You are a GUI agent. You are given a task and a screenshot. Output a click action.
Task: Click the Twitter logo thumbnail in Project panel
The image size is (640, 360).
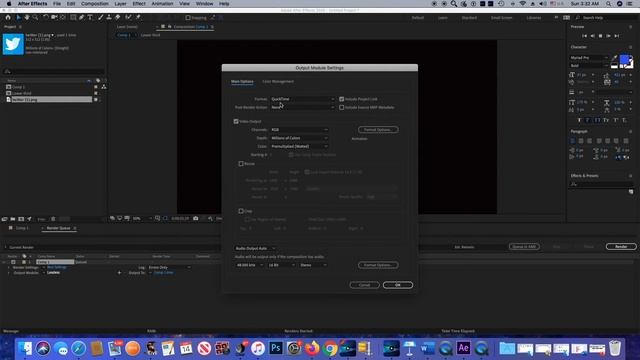pyautogui.click(x=13, y=44)
